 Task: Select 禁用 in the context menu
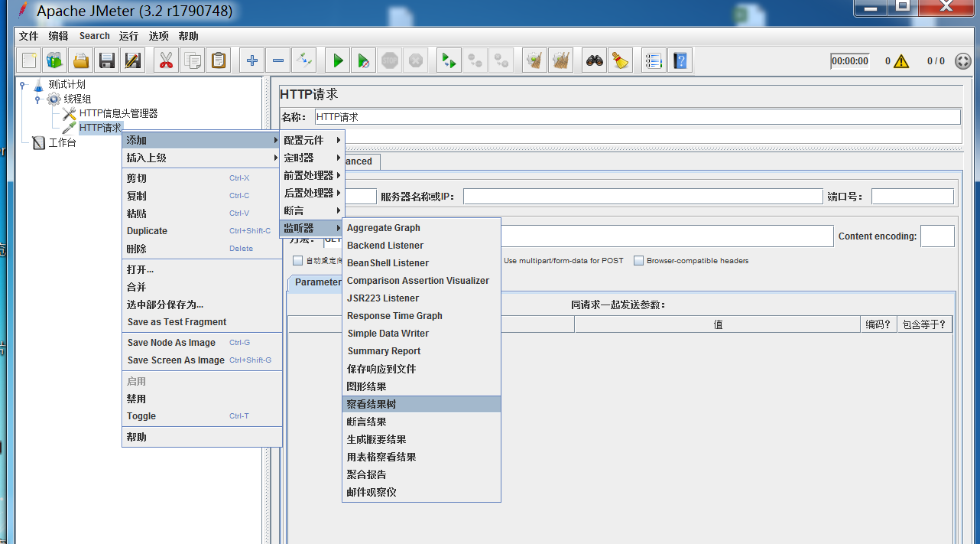[203, 399]
